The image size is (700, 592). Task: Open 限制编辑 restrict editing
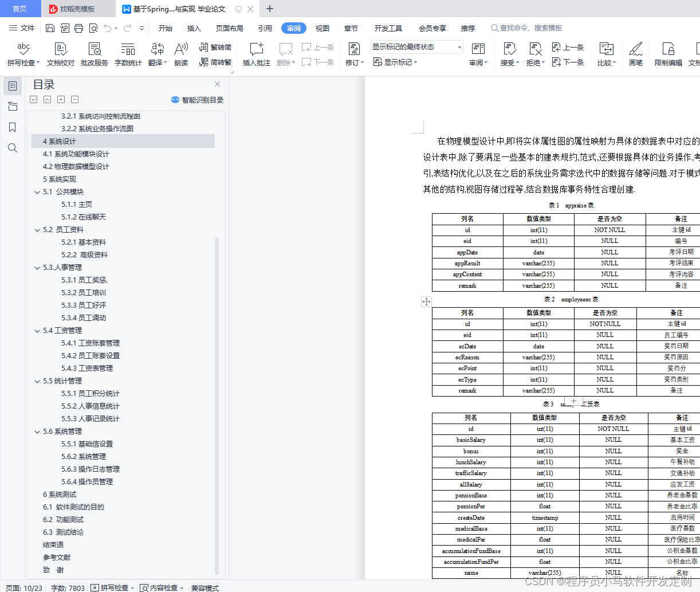[x=668, y=54]
